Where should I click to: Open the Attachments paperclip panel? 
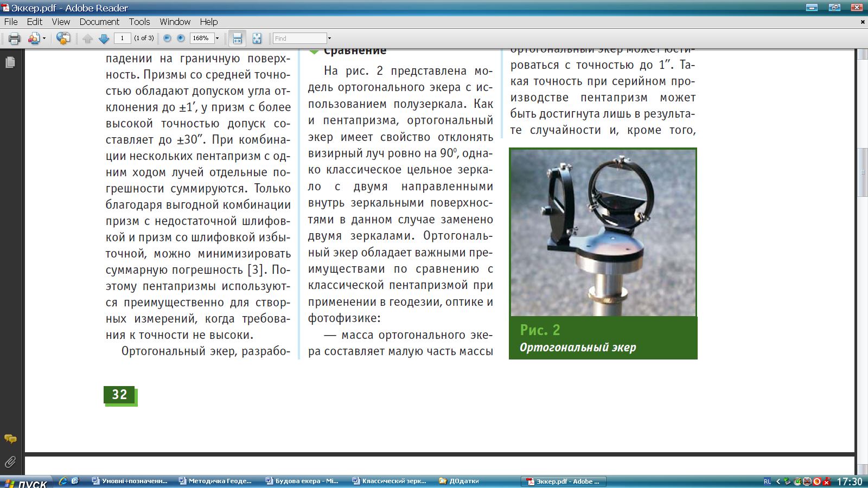(10, 462)
